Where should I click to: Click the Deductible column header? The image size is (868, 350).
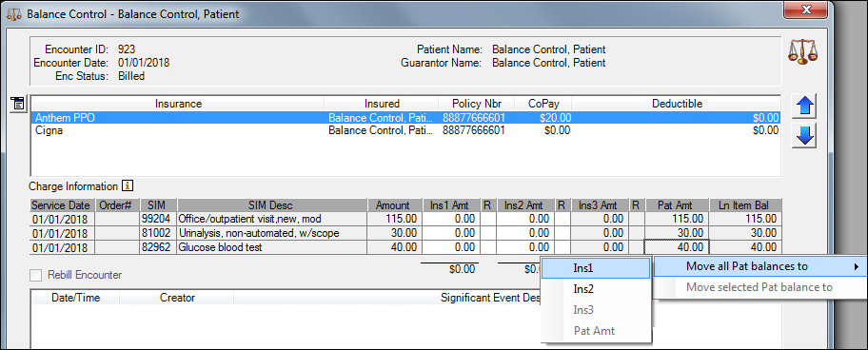[677, 104]
